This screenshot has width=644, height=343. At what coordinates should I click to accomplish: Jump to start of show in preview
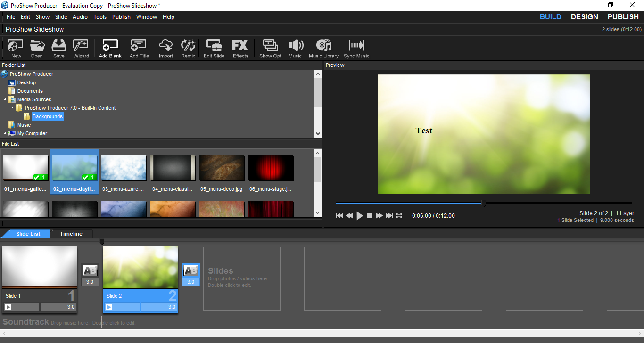tap(339, 216)
